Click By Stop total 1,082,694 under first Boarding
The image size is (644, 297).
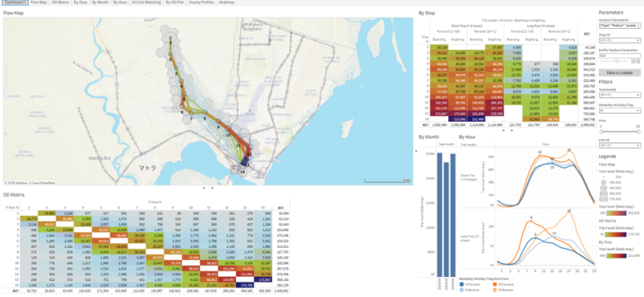click(439, 125)
